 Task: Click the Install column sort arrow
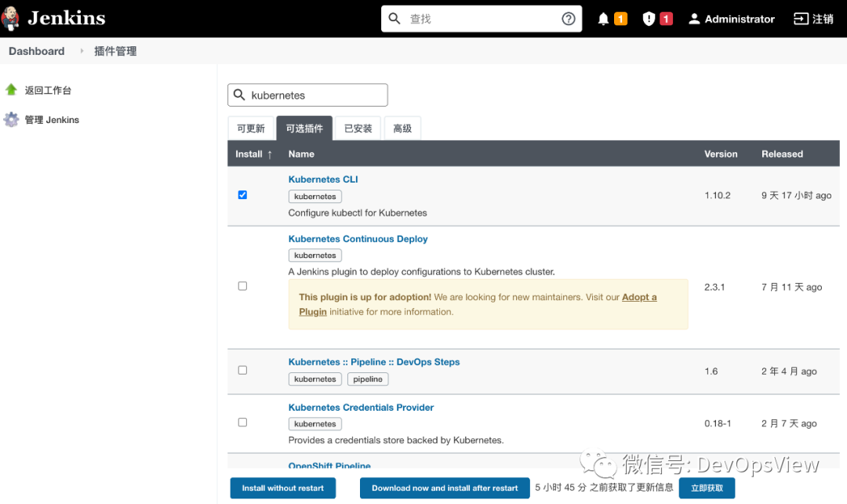pyautogui.click(x=270, y=154)
